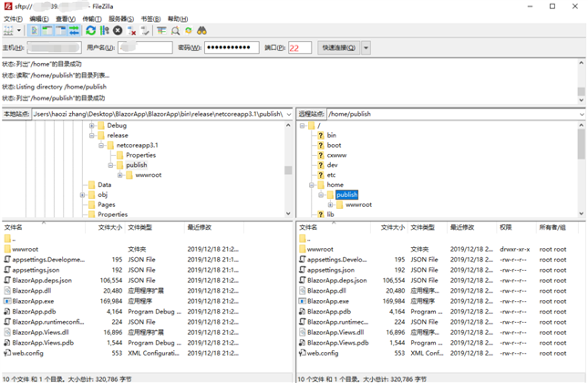
Task: Open the 帮助(H) menu
Action: click(x=178, y=19)
